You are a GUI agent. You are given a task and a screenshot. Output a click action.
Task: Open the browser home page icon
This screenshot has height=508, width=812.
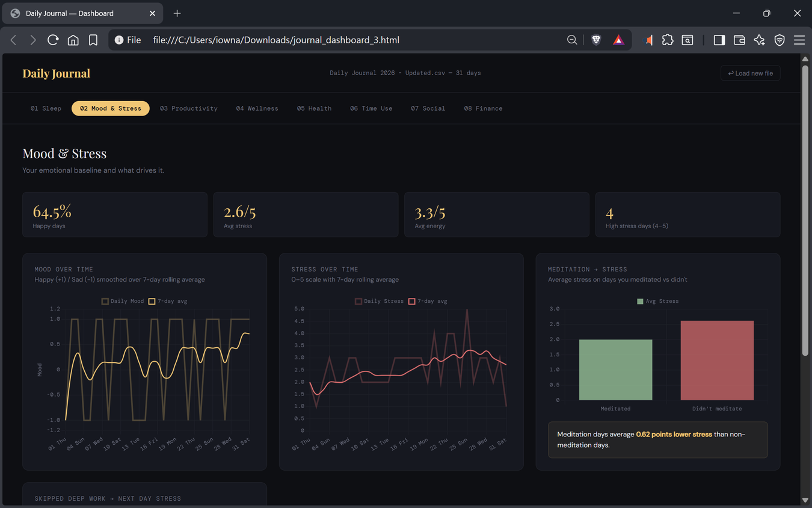[73, 40]
